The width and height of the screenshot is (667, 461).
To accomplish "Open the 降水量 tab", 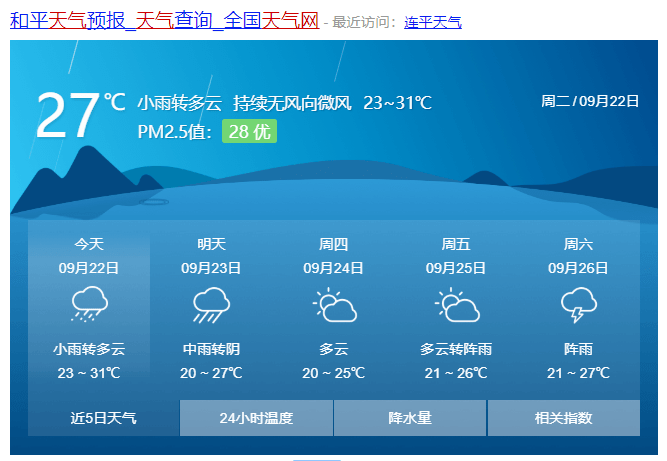I will pos(410,418).
